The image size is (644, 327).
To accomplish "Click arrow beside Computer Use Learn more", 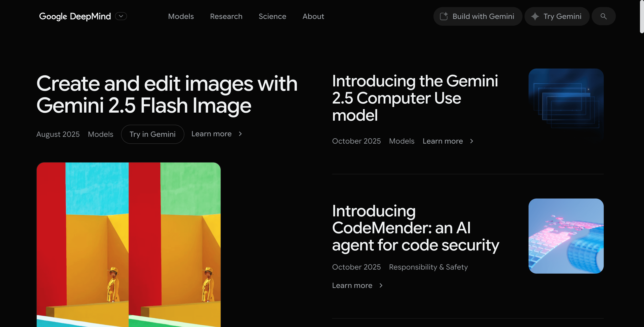I will point(471,141).
